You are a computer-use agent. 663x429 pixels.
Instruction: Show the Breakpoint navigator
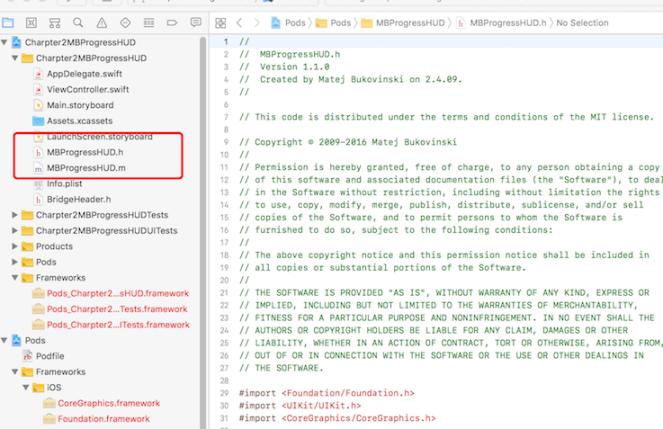pyautogui.click(x=171, y=21)
